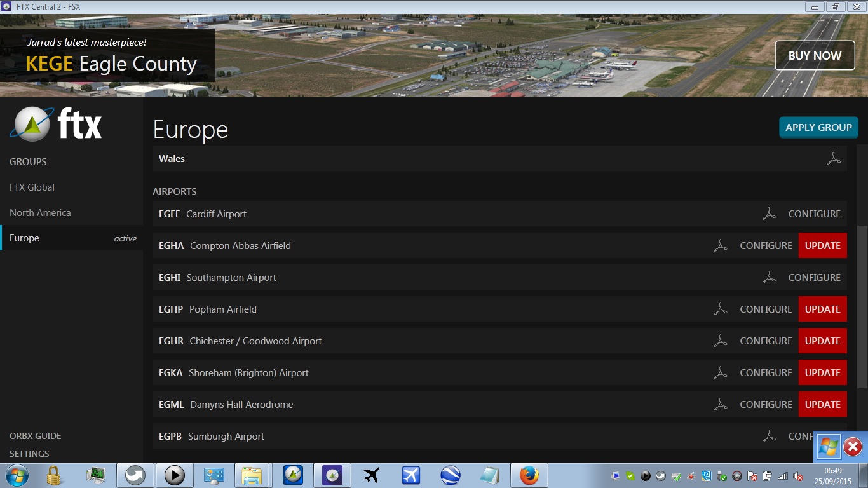Click the AIRPORTS section heading
868x488 pixels.
point(175,191)
